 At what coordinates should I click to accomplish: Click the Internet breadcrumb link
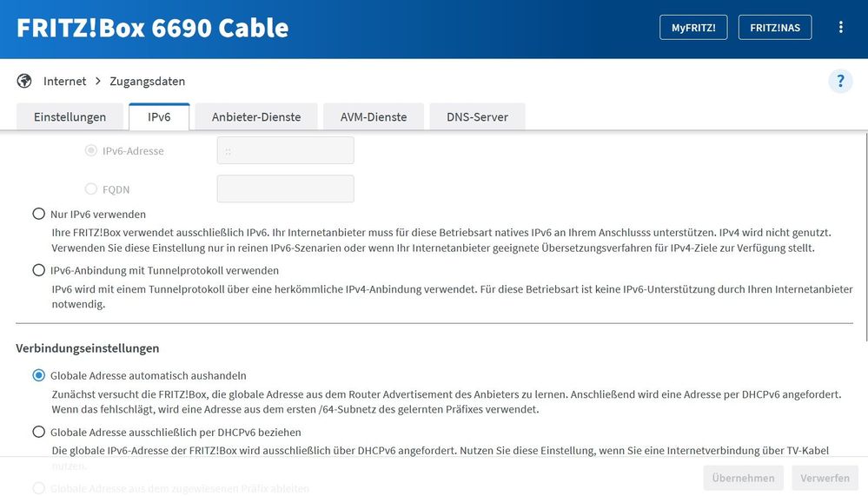pyautogui.click(x=65, y=81)
